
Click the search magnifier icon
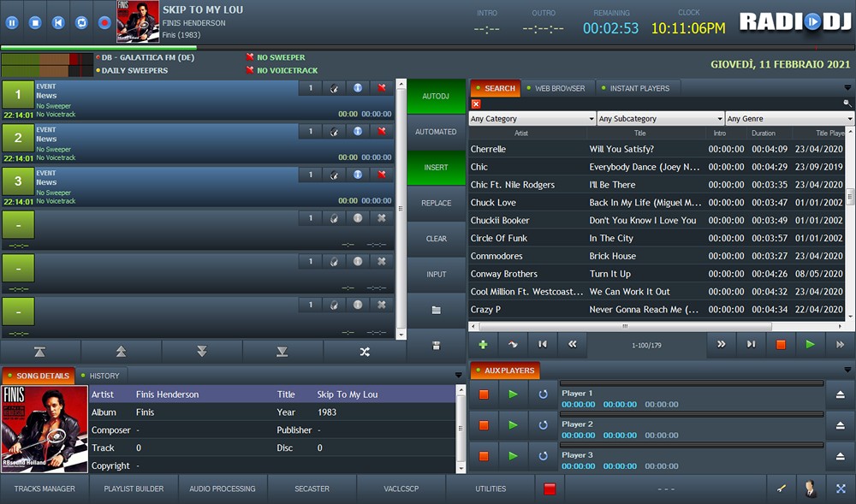click(847, 103)
